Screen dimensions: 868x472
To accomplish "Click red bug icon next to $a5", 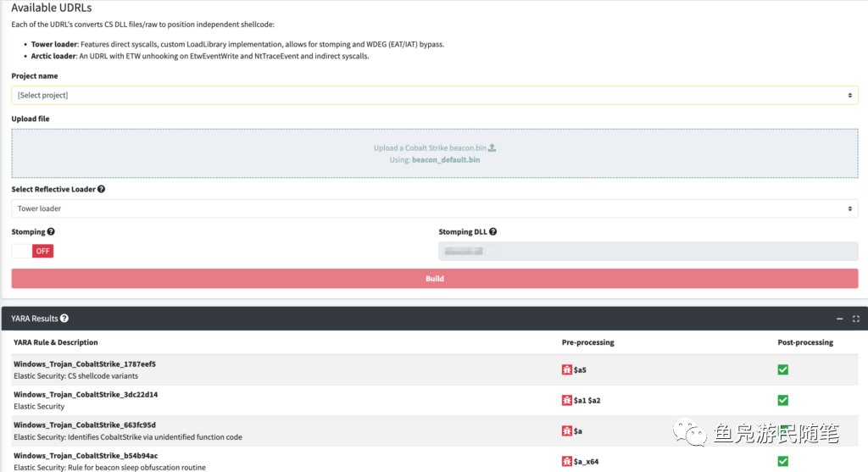I will 567,369.
